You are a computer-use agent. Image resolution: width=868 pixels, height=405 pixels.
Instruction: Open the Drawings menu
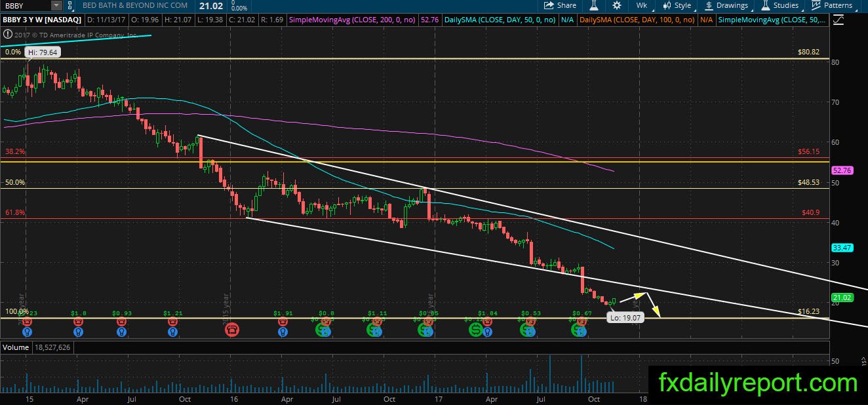tap(727, 5)
